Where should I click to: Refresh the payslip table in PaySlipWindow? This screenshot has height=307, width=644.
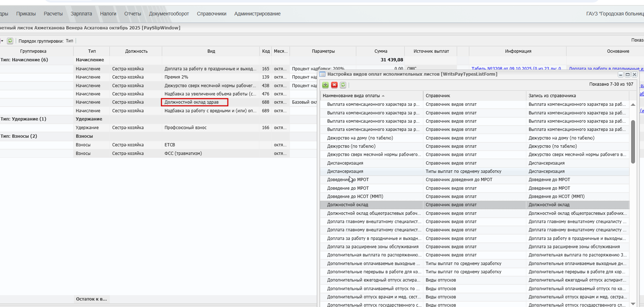point(10,41)
